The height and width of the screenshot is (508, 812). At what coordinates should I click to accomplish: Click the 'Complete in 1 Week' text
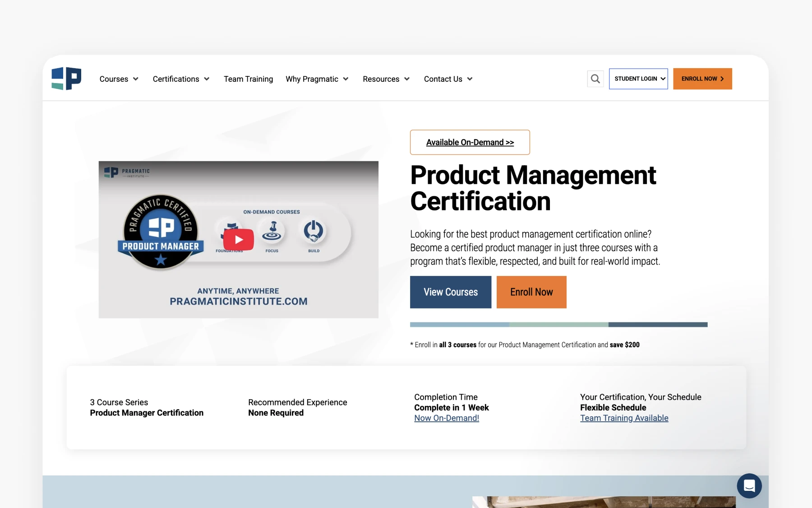pos(452,407)
